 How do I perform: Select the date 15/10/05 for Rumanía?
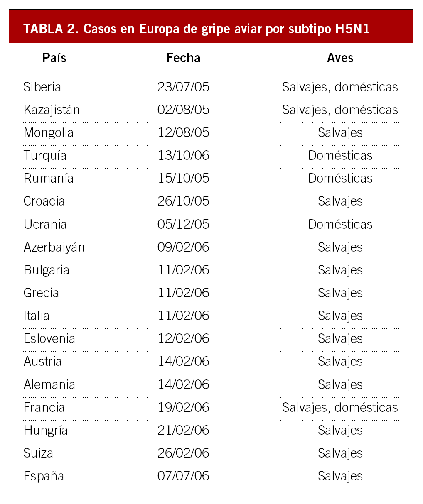tap(183, 179)
